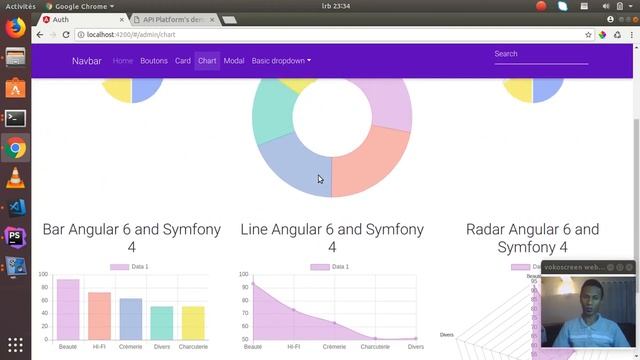Viewport: 640px width, 360px height.
Task: Click the Line Angular 6 and Symfony 4 heading
Action: click(332, 238)
